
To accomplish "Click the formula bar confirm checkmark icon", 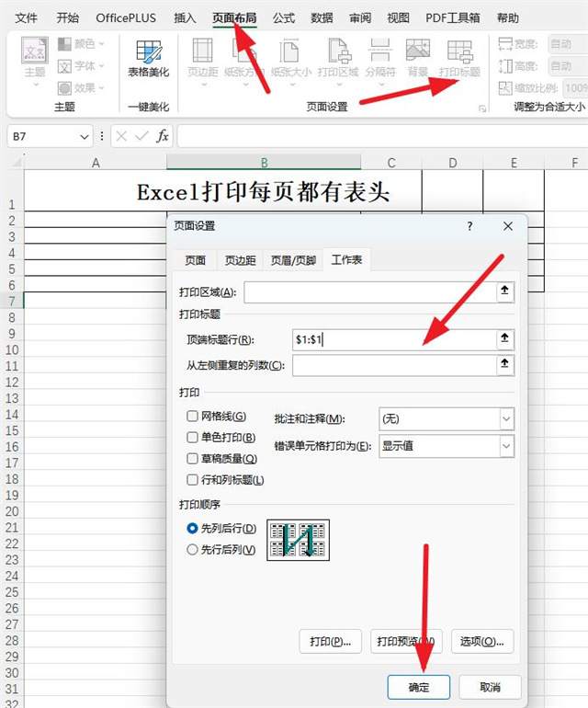I will (x=141, y=136).
